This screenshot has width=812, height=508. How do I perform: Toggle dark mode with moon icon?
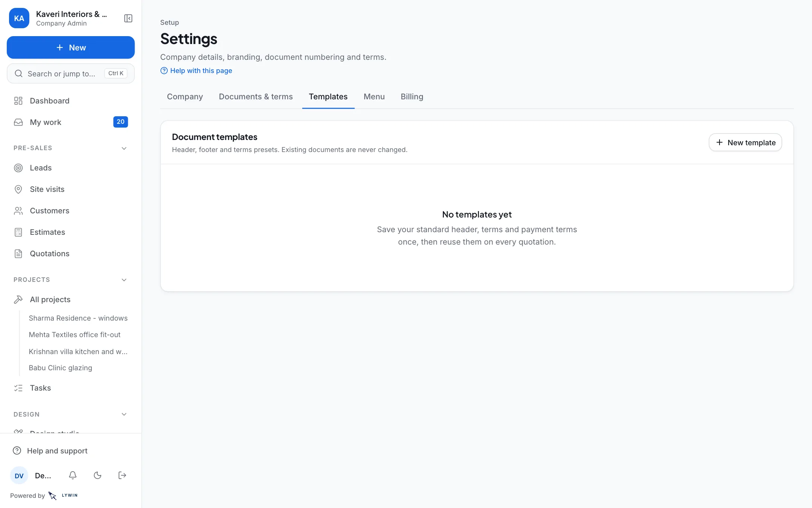pyautogui.click(x=98, y=475)
